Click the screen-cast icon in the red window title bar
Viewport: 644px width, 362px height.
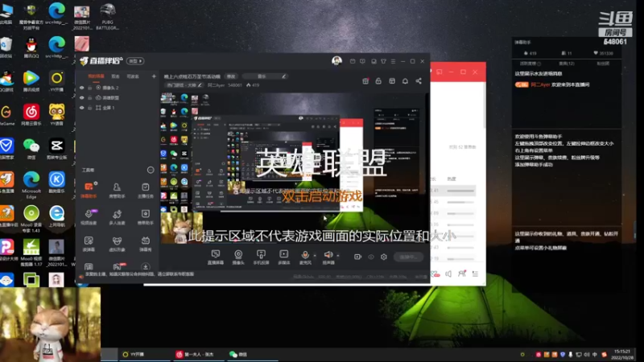click(439, 72)
